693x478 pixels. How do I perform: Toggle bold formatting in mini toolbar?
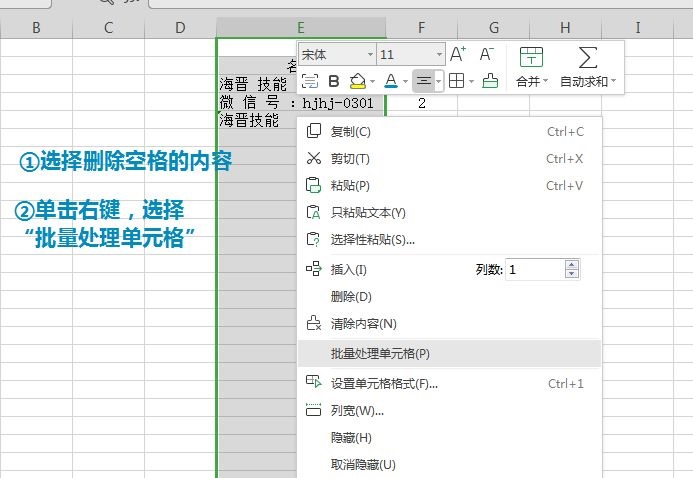click(x=334, y=81)
